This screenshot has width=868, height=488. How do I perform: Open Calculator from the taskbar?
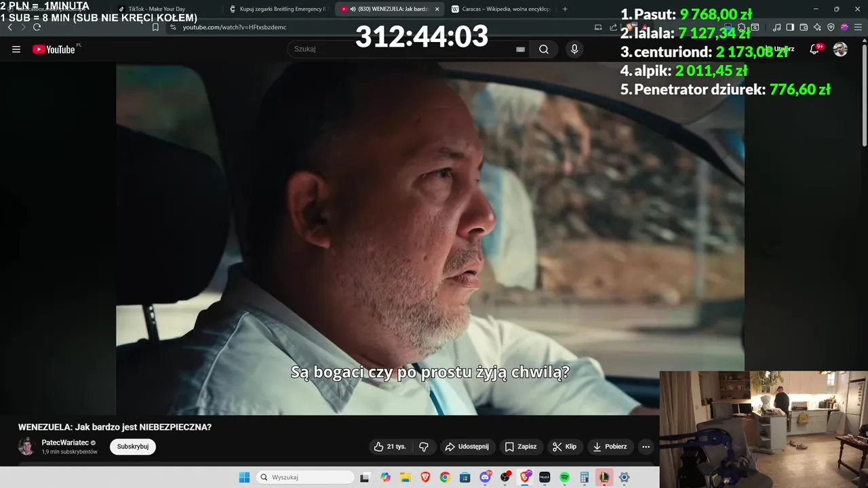[584, 477]
